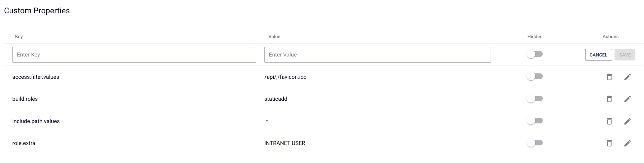Viewport: 644px width, 163px height.
Task: Edit the role.extra property
Action: 627,143
